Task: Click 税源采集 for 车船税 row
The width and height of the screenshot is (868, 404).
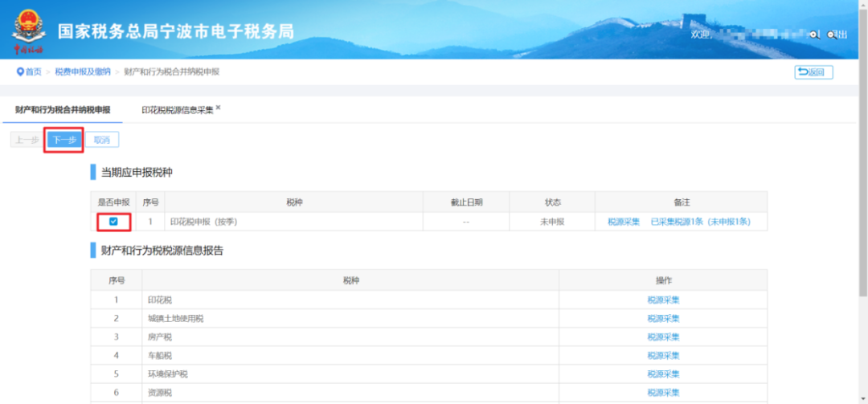Action: (663, 356)
